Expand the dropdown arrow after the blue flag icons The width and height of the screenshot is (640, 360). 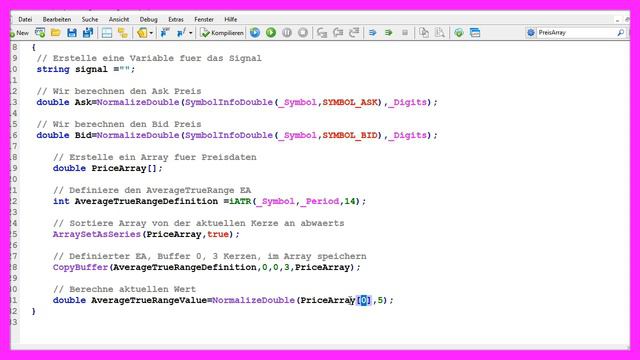pos(191,33)
